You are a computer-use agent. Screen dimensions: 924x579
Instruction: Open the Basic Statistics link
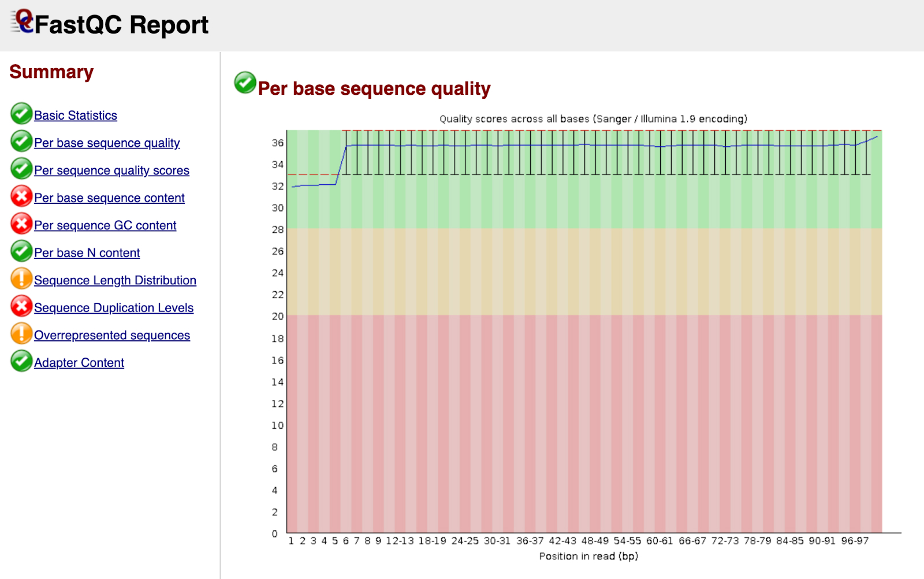point(76,116)
